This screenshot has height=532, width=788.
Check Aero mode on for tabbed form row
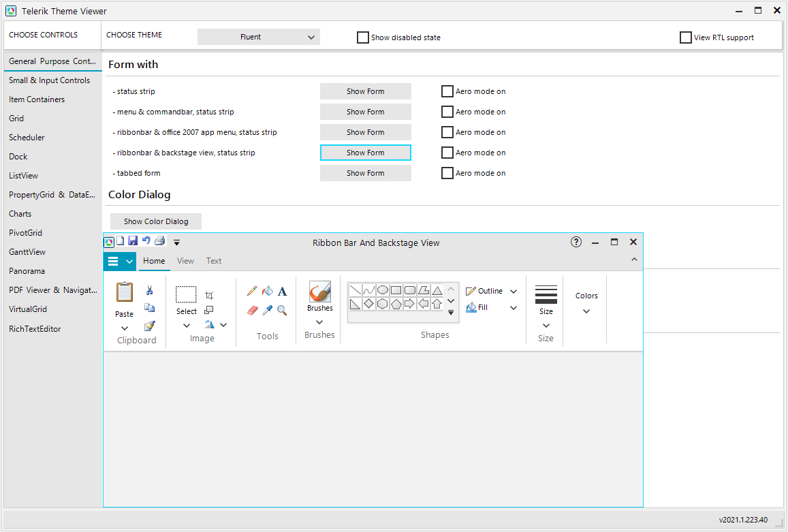point(447,173)
